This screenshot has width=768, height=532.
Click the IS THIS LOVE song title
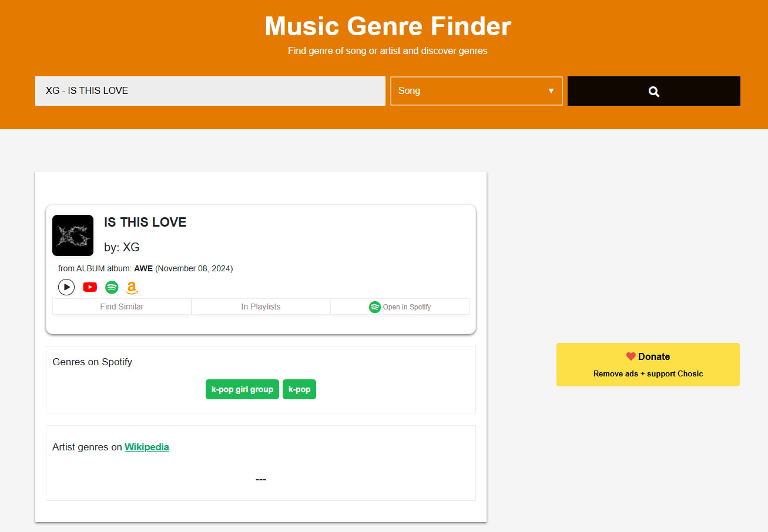(145, 222)
